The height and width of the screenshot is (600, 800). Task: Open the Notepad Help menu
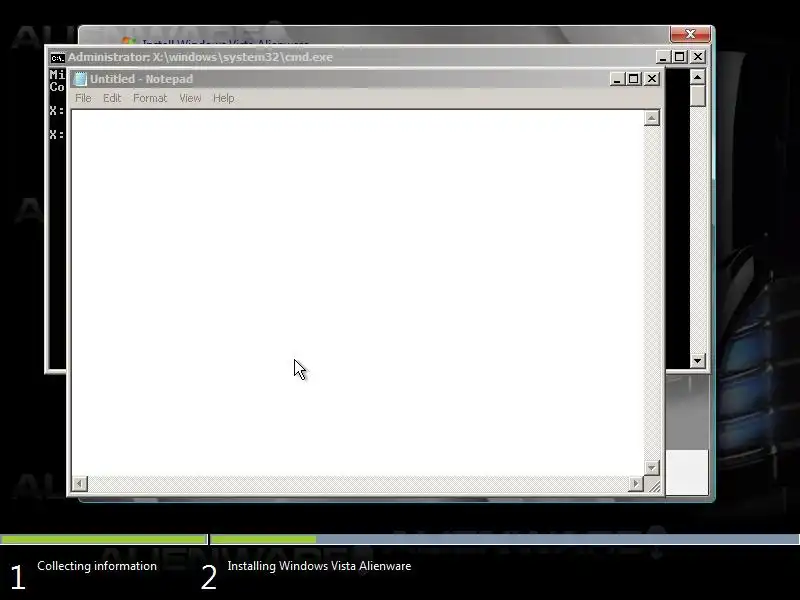pyautogui.click(x=223, y=98)
